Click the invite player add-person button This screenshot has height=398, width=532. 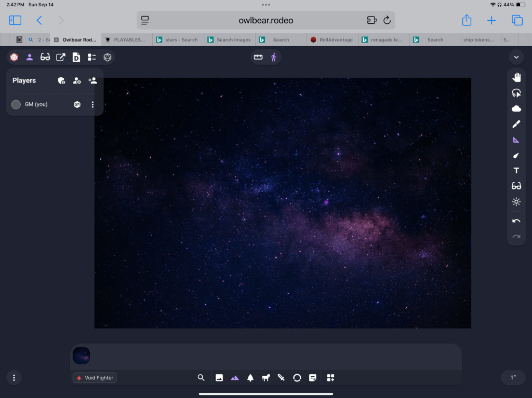[92, 80]
